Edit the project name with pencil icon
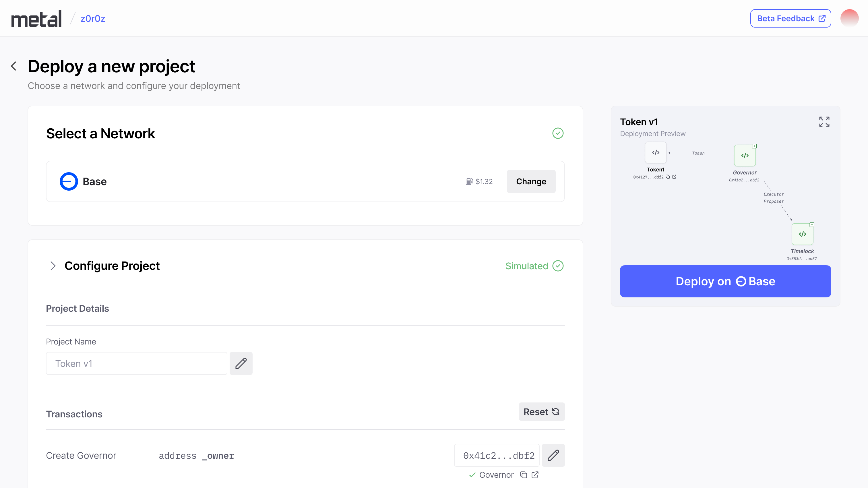Image resolution: width=868 pixels, height=488 pixels. [241, 363]
